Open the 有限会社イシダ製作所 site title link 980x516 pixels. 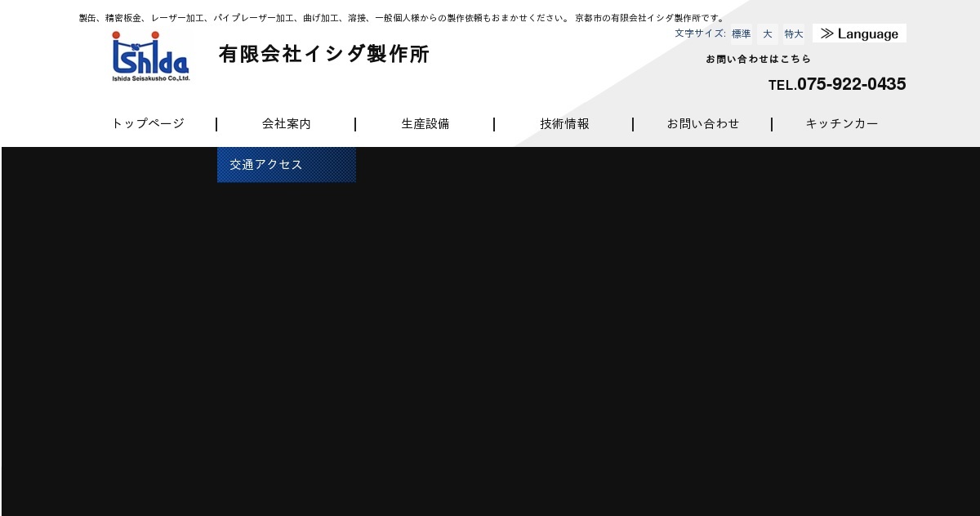pos(323,54)
